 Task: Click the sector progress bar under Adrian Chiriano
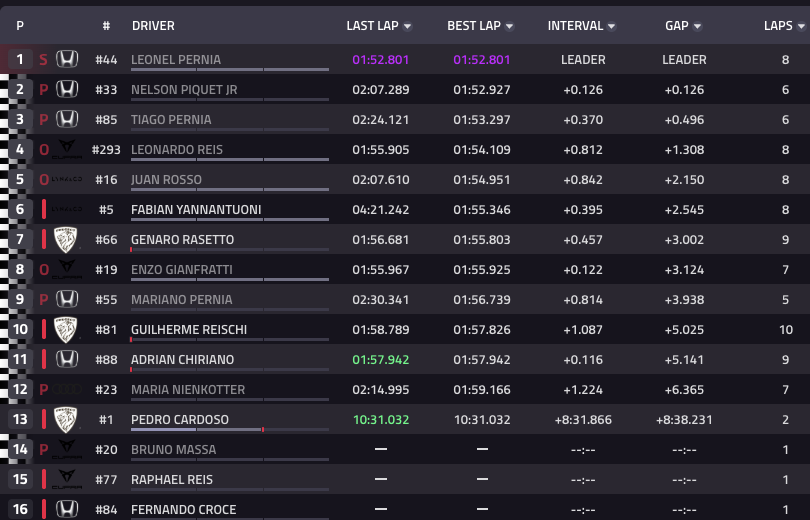(230, 370)
